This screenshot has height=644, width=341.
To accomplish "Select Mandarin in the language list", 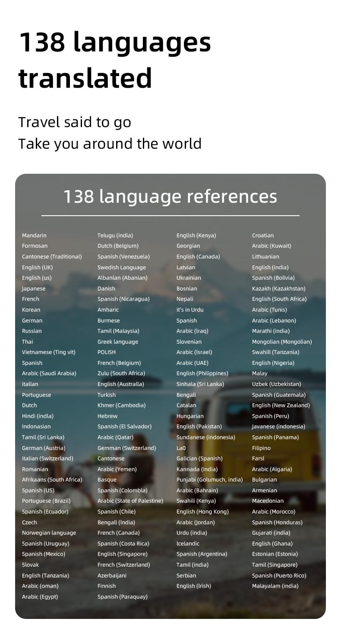I will (34, 236).
